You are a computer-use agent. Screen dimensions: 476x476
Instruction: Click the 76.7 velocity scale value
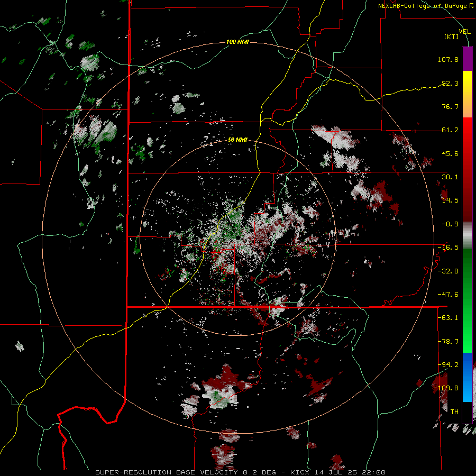450,106
